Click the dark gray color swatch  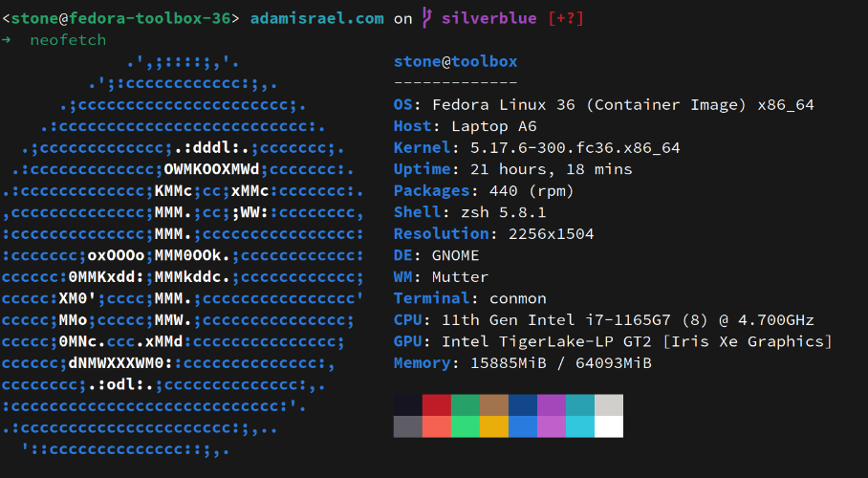[408, 426]
